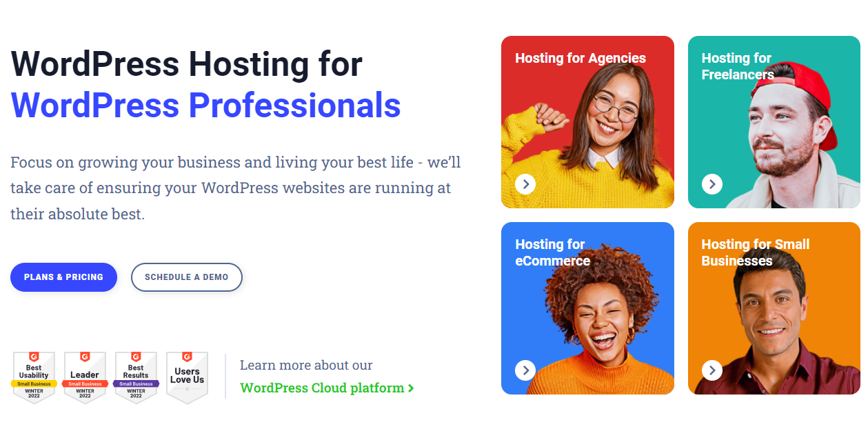The image size is (868, 429).
Task: Click arrow icon on Hosting for Agencies card
Action: click(525, 184)
